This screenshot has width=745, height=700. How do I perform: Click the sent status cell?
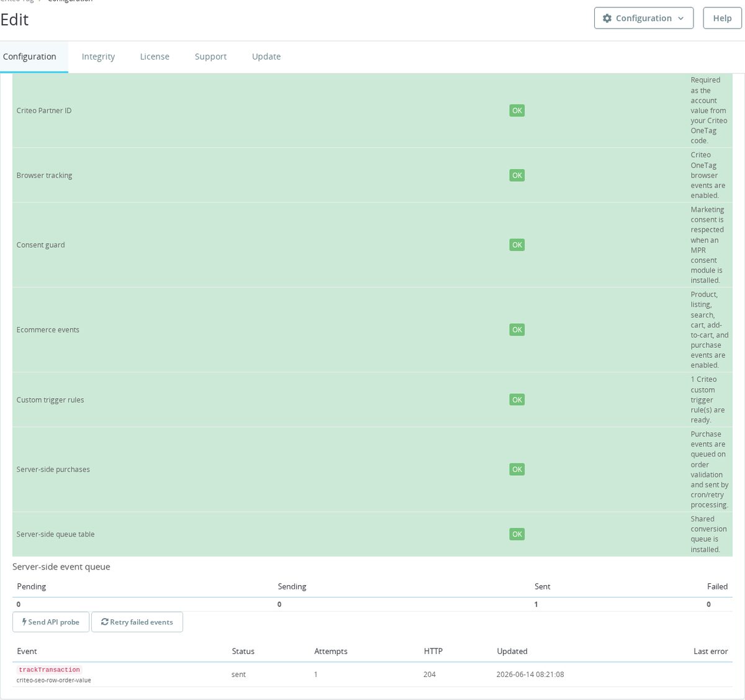[x=238, y=675]
